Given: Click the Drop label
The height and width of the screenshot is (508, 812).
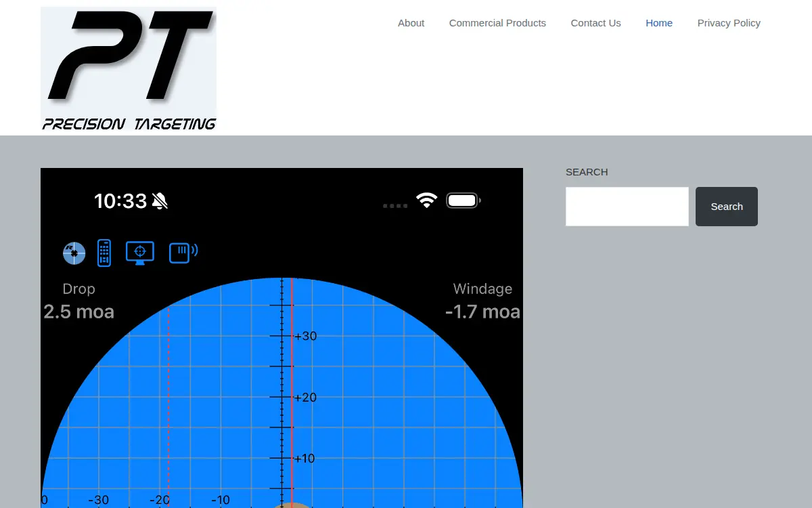Looking at the screenshot, I should point(78,289).
